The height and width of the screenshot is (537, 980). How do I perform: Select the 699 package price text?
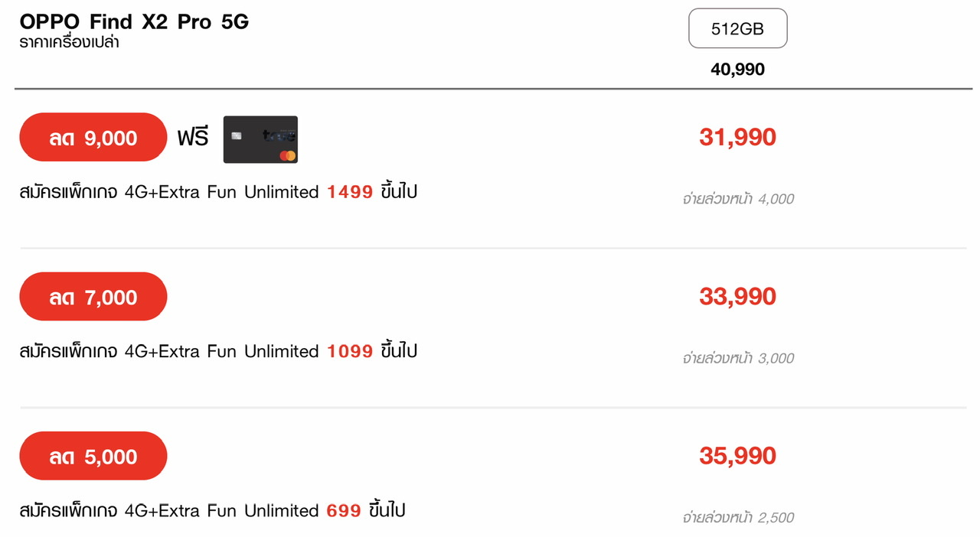tap(344, 510)
